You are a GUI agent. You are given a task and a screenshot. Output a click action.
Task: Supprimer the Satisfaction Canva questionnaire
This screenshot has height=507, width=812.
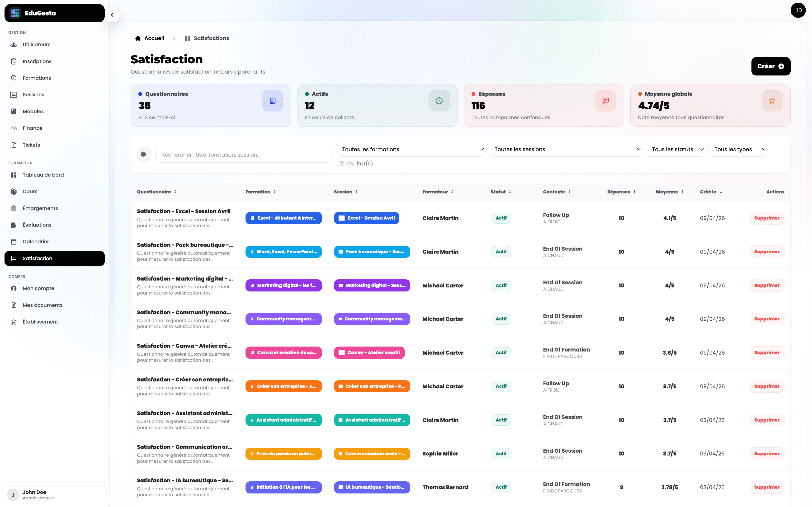click(767, 352)
